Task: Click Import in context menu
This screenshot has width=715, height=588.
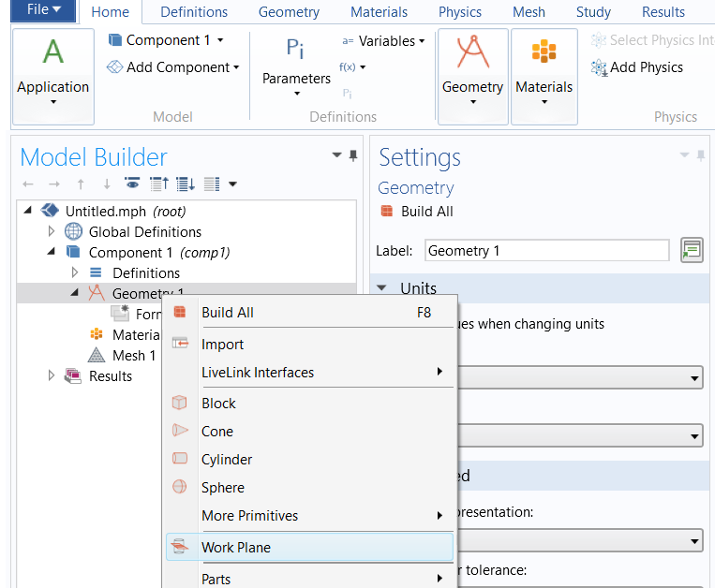Action: pos(310,344)
